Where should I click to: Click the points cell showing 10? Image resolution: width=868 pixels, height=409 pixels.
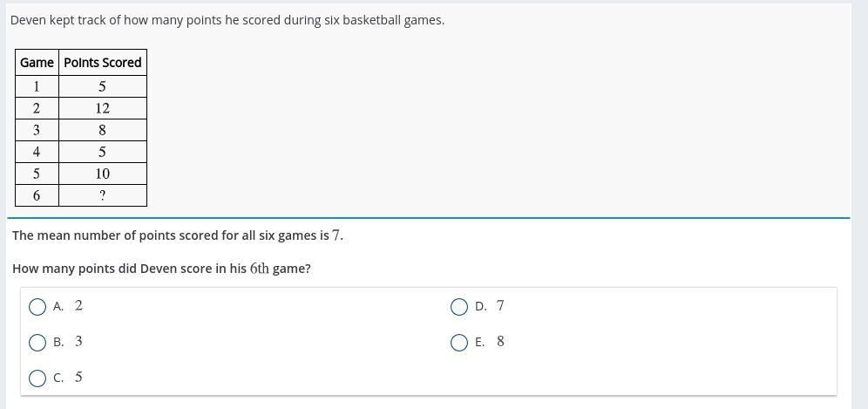(x=102, y=174)
